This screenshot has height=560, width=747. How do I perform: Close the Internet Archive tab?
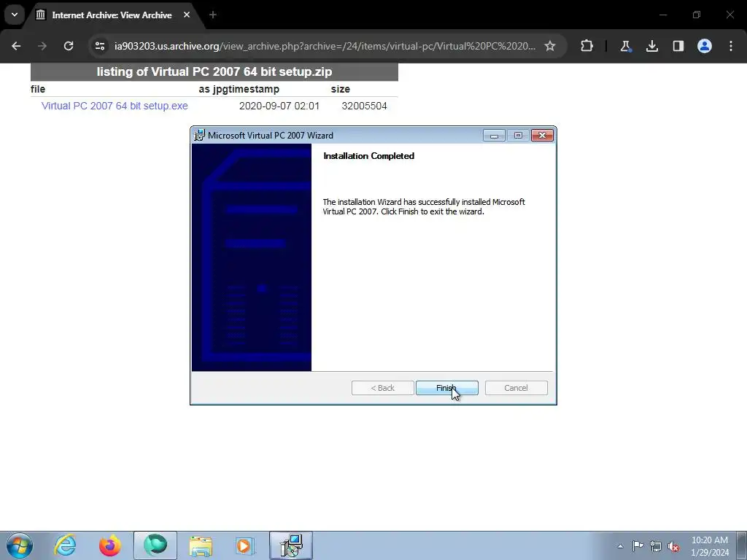point(187,15)
